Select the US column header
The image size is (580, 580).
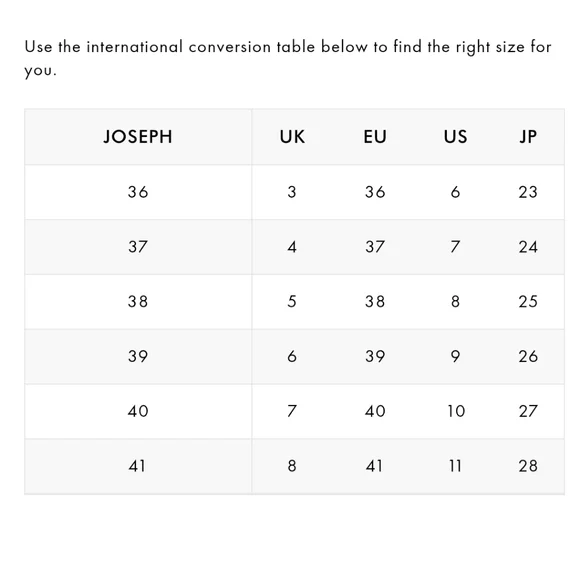(x=455, y=136)
